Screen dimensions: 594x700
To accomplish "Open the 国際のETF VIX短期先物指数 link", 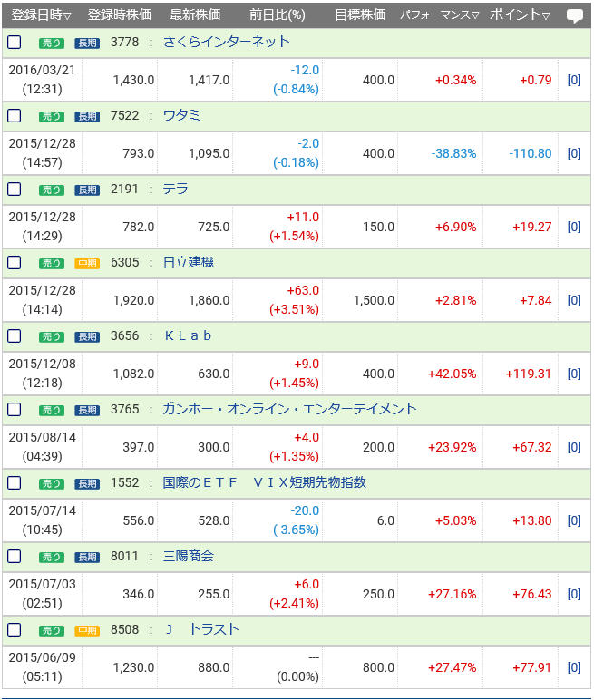I will point(264,483).
